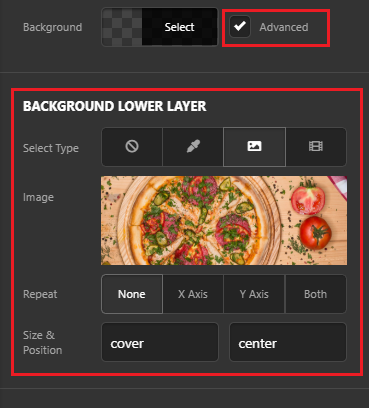
Task: Click the center position input field
Action: click(x=288, y=342)
